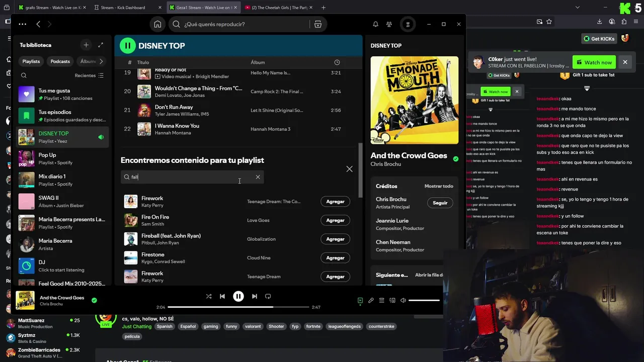
Task: Toggle shuffle in the player bar
Action: (x=209, y=297)
